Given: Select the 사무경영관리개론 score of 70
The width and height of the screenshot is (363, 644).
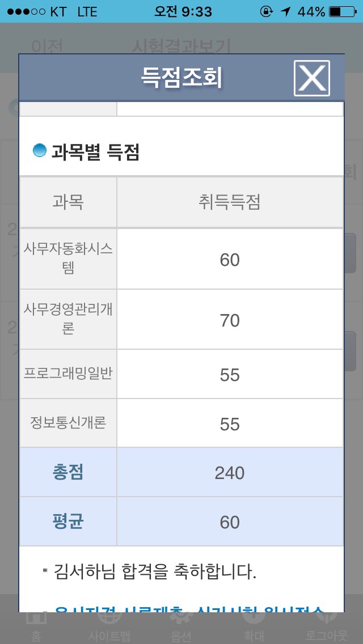Looking at the screenshot, I should point(230,320).
